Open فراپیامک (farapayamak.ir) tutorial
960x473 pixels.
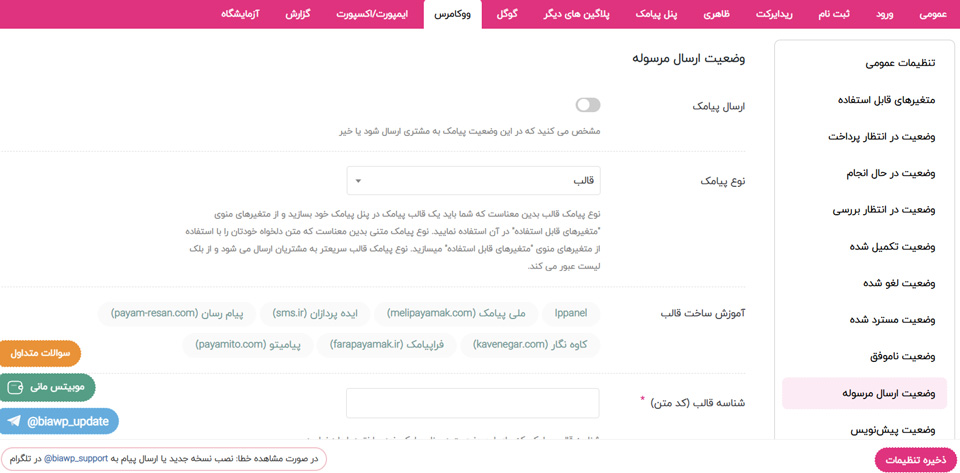[x=387, y=345]
